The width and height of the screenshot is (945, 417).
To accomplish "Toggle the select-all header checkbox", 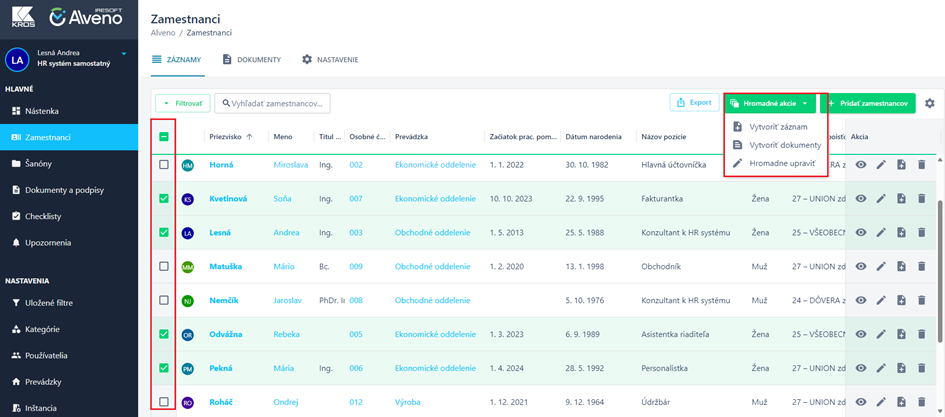I will (164, 136).
